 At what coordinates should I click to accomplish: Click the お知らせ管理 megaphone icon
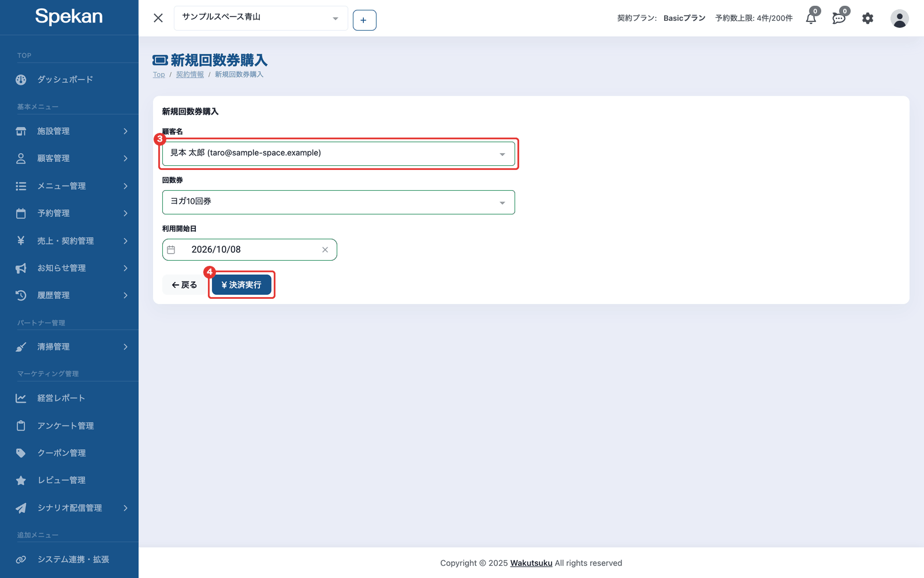(21, 268)
